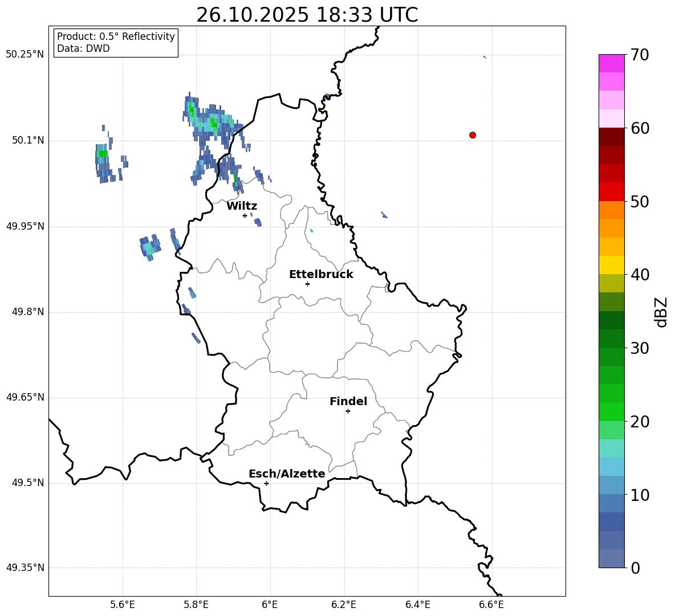Image resolution: width=675 pixels, height=616 pixels.
Task: Click the Ettelbruck city label
Action: 321,275
